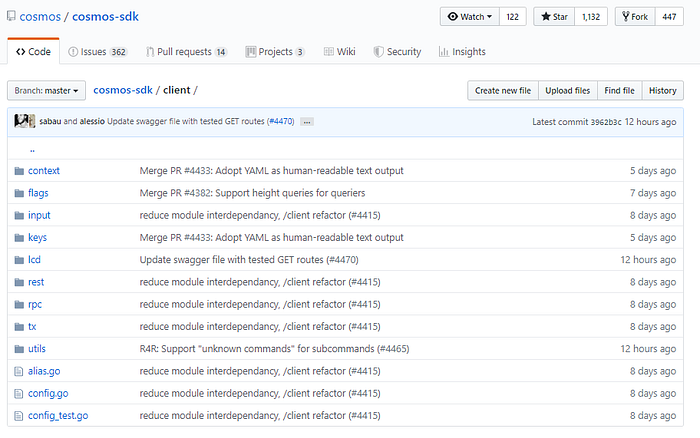Open the tx folder
The width and height of the screenshot is (700, 438).
[x=32, y=327]
